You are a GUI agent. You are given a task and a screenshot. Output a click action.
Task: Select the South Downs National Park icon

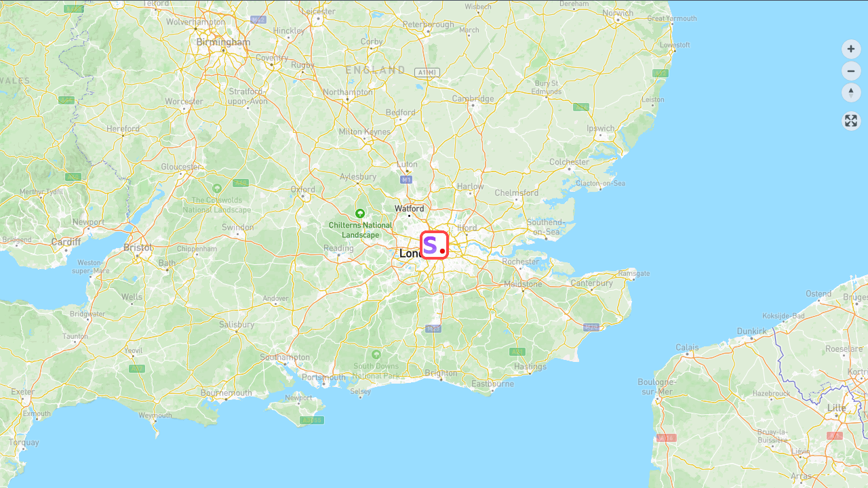[x=376, y=354]
